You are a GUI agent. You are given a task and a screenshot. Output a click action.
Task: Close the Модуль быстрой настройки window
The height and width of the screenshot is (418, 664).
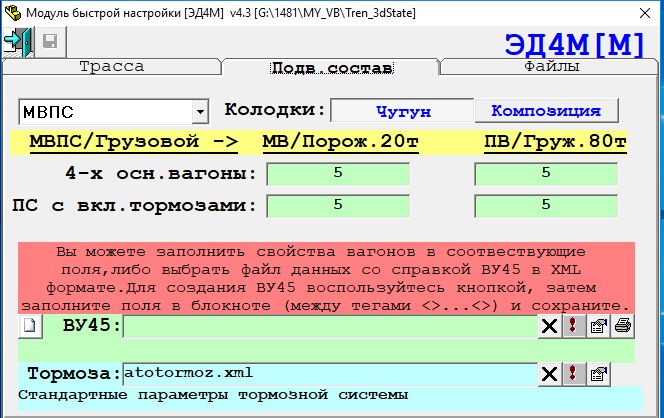tap(645, 13)
